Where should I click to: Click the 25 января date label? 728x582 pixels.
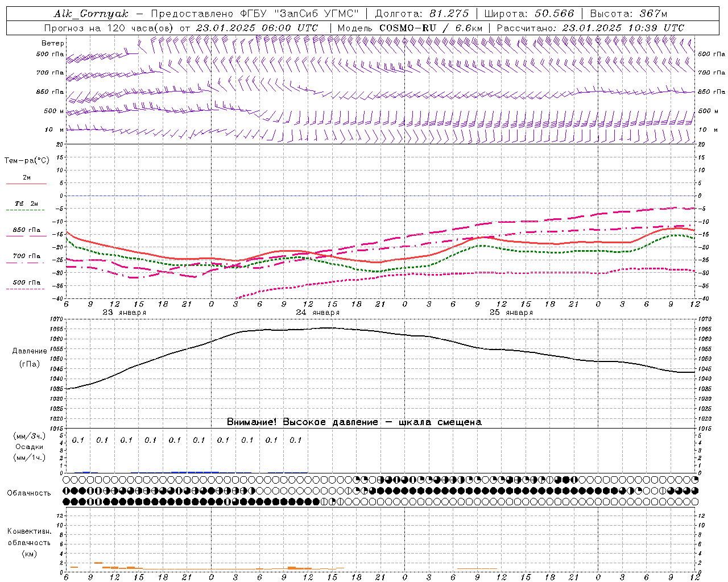[511, 313]
